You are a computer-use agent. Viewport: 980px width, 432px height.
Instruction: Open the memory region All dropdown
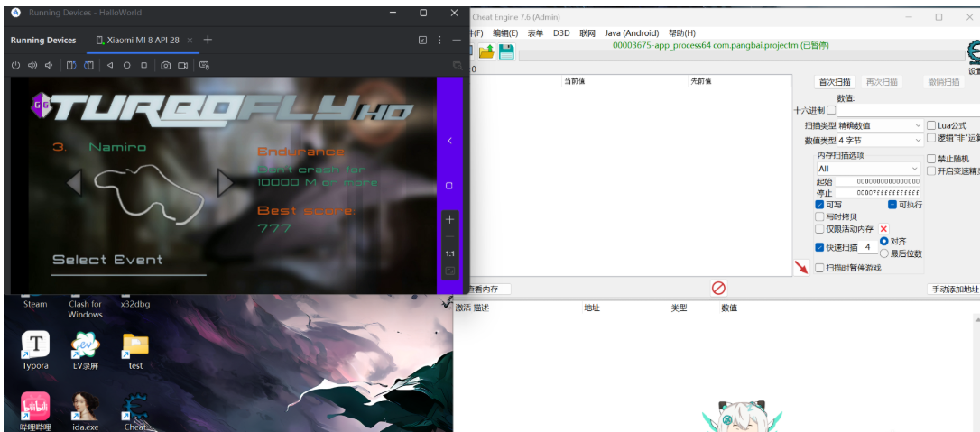point(867,170)
